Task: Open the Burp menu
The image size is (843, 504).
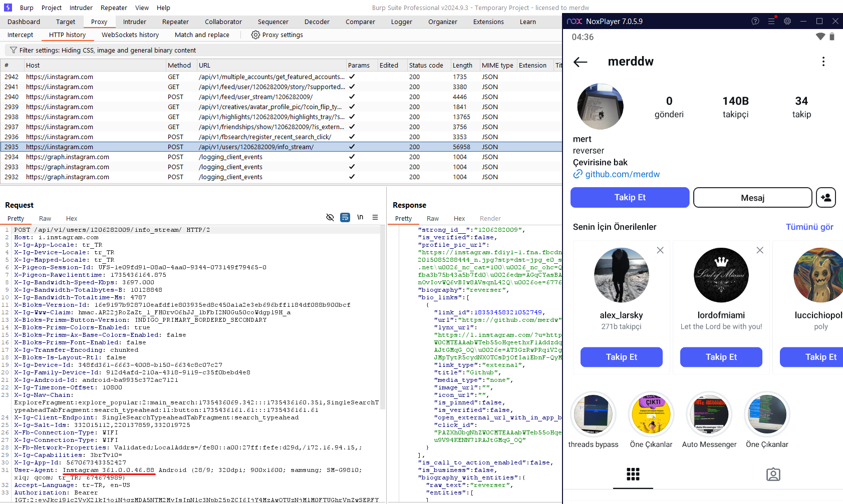Action: [x=27, y=8]
